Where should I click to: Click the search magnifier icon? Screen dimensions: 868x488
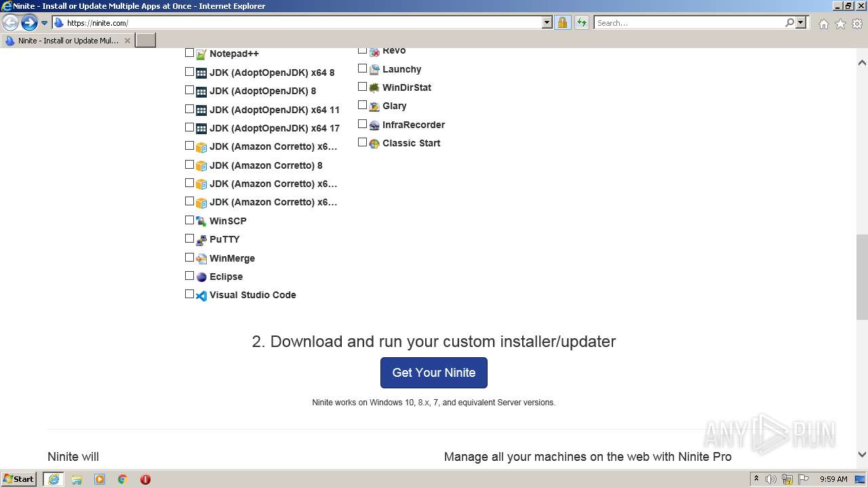click(789, 22)
